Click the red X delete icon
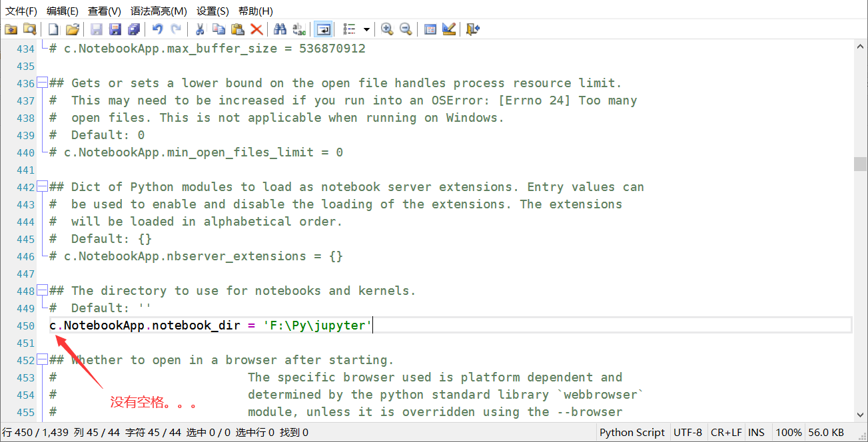 [x=256, y=29]
